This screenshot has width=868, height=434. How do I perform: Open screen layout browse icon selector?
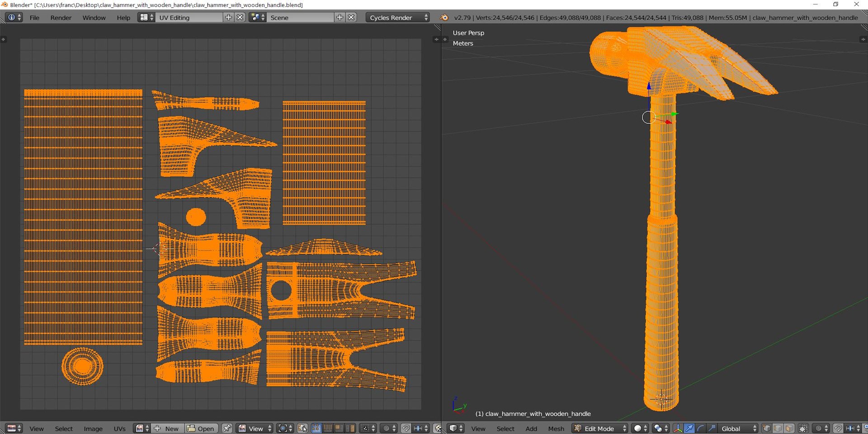pyautogui.click(x=146, y=18)
